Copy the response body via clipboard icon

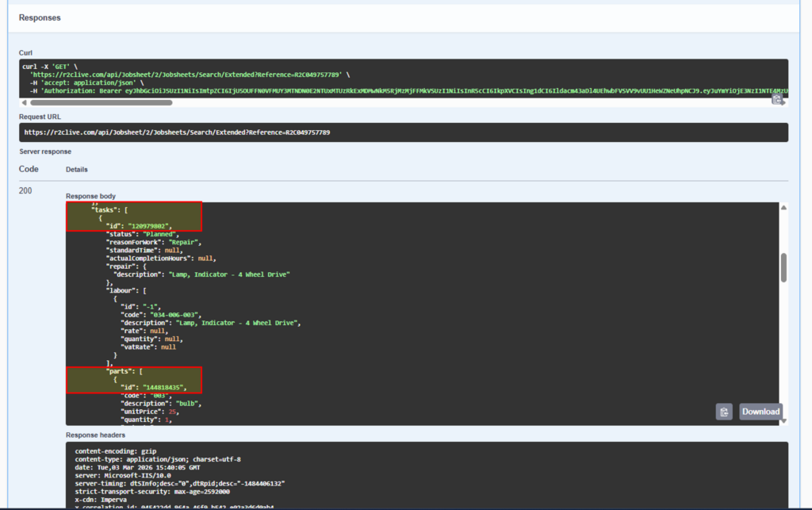724,412
